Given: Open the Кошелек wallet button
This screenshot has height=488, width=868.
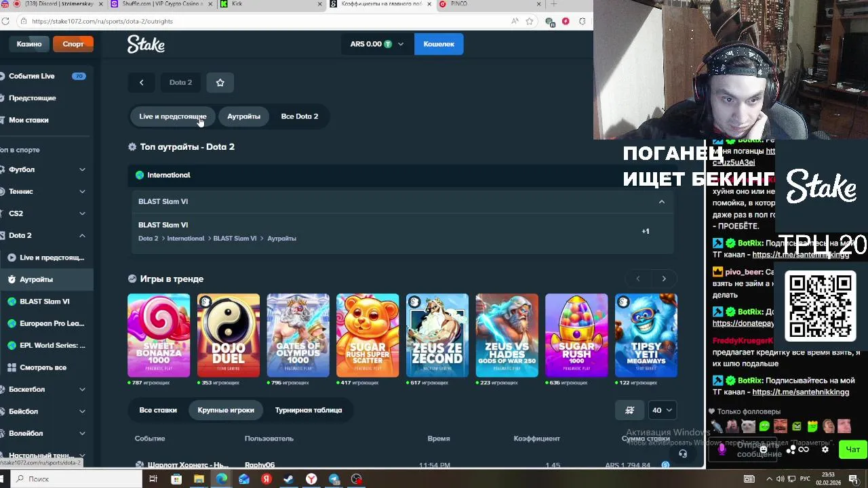Looking at the screenshot, I should [x=439, y=44].
